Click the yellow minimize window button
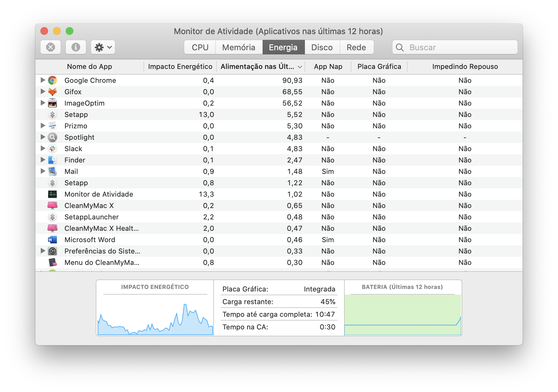The image size is (558, 392). tap(57, 31)
